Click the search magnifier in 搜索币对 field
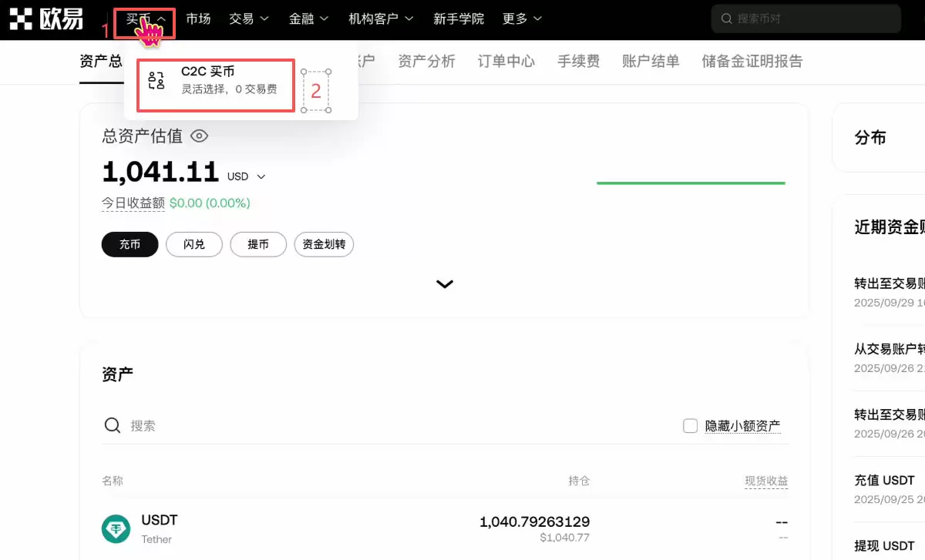925x560 pixels. [725, 18]
